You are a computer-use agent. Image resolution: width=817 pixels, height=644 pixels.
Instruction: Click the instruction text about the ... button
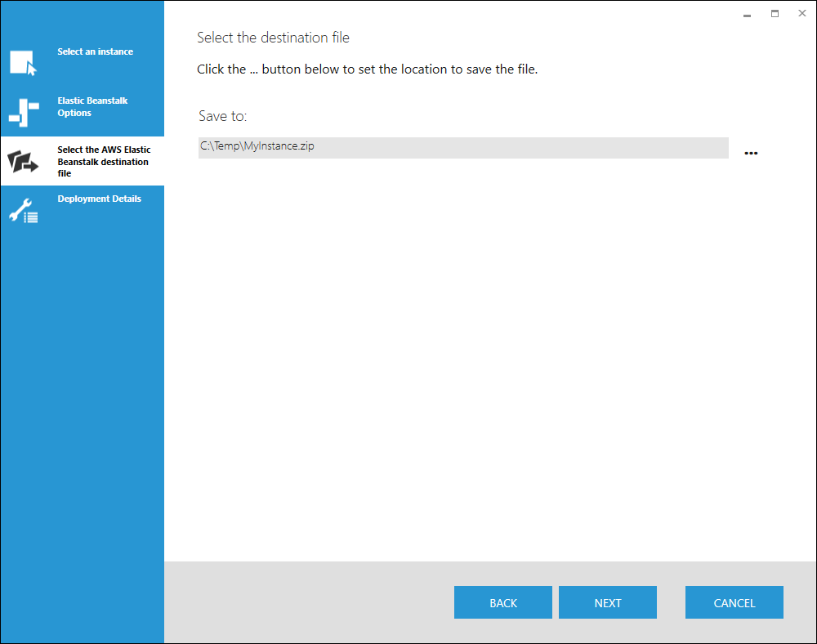point(367,69)
